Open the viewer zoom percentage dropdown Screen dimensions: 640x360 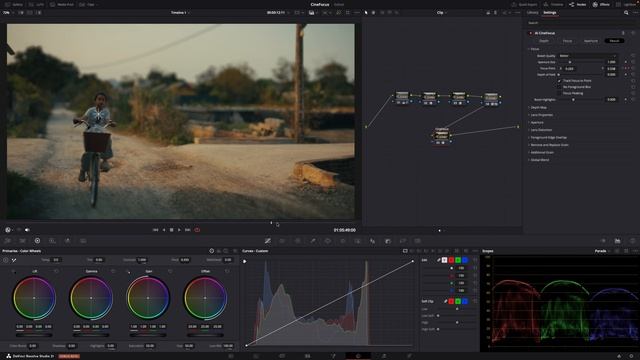tap(8, 13)
